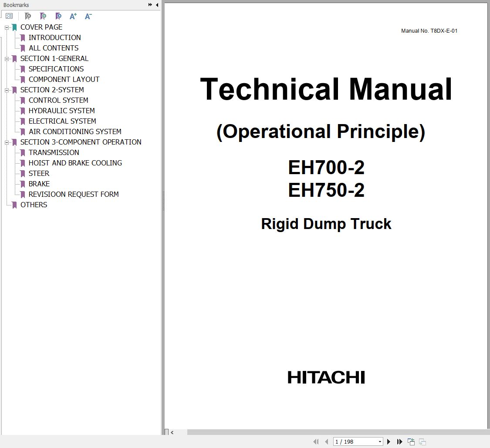490x448 pixels.
Task: Click the add new bookmark icon
Action: point(43,16)
